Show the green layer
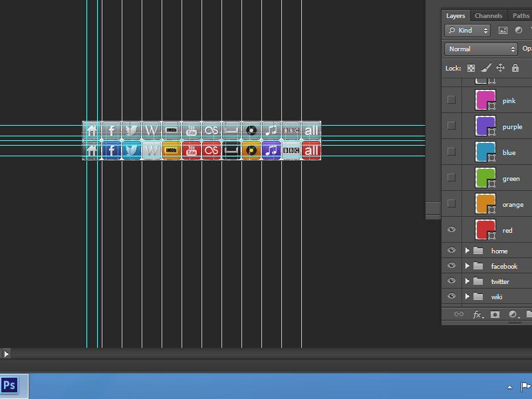This screenshot has height=399, width=532. click(x=452, y=178)
